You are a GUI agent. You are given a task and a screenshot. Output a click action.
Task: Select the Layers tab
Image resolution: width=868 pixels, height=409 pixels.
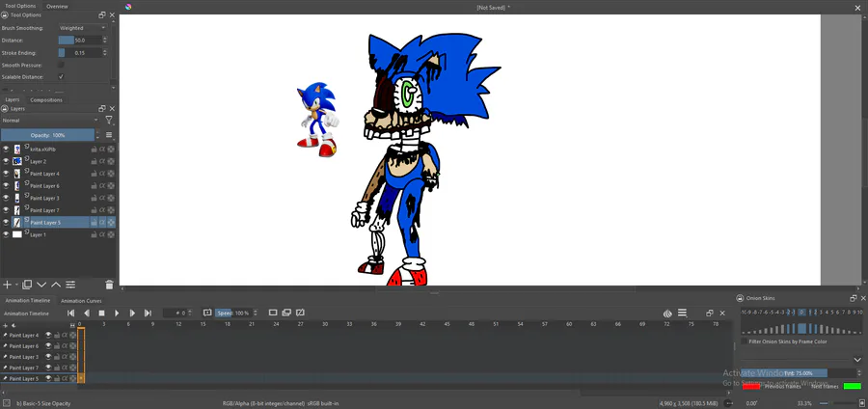pos(13,99)
